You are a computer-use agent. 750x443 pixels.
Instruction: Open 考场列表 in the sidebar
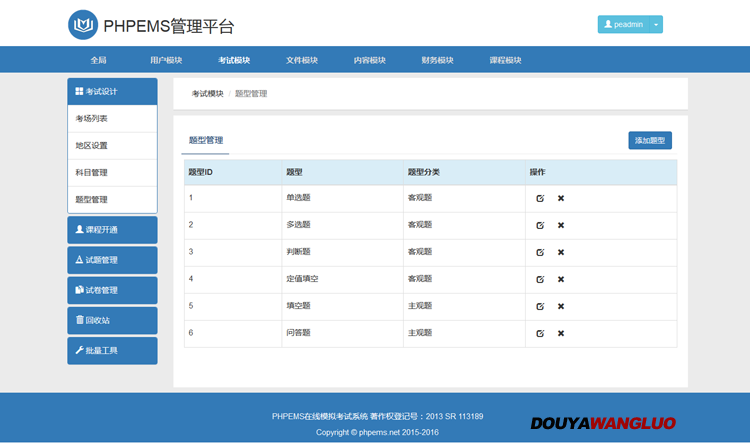(112, 119)
